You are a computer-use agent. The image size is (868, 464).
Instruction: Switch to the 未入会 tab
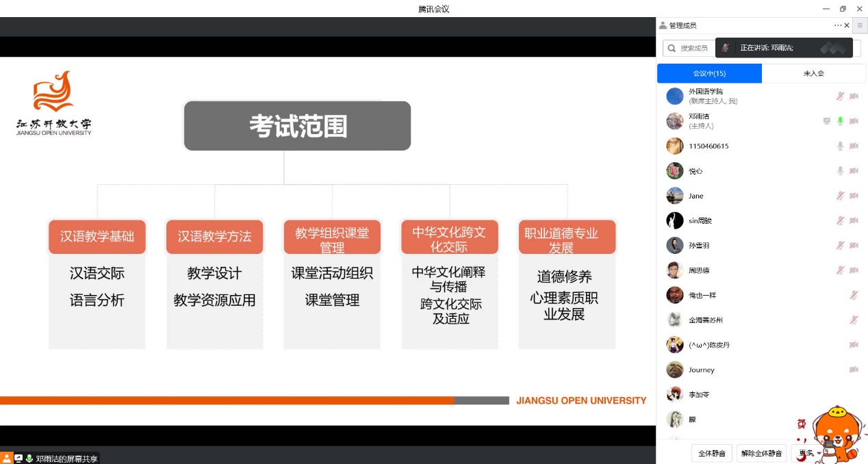click(813, 73)
